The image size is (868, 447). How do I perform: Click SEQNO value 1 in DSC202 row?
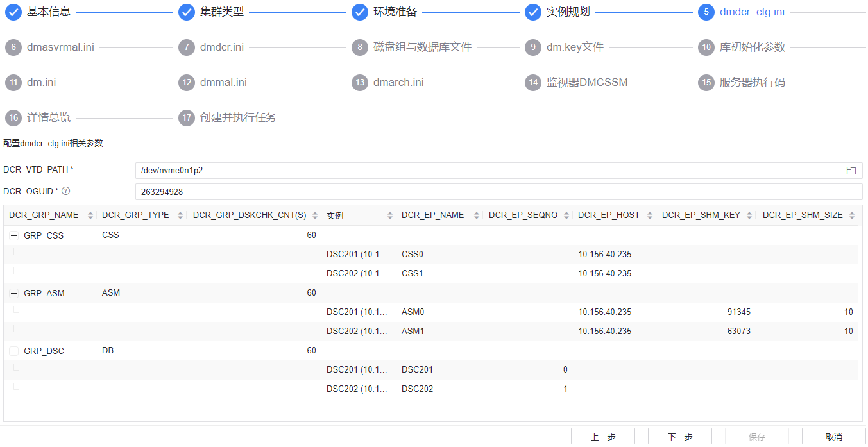click(x=565, y=389)
